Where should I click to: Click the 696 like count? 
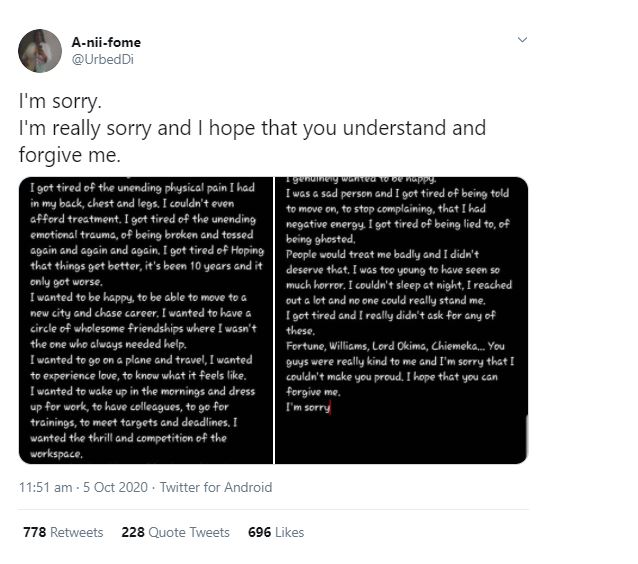[260, 532]
